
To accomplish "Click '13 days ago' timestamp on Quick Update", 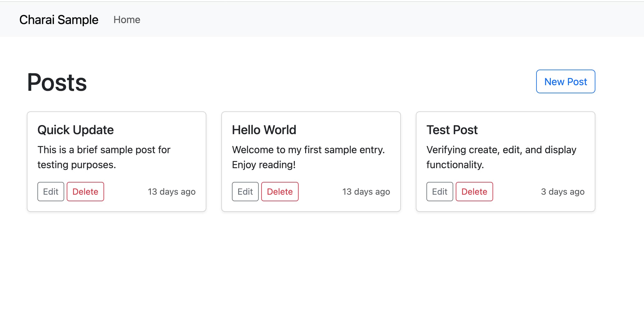I will click(x=171, y=192).
